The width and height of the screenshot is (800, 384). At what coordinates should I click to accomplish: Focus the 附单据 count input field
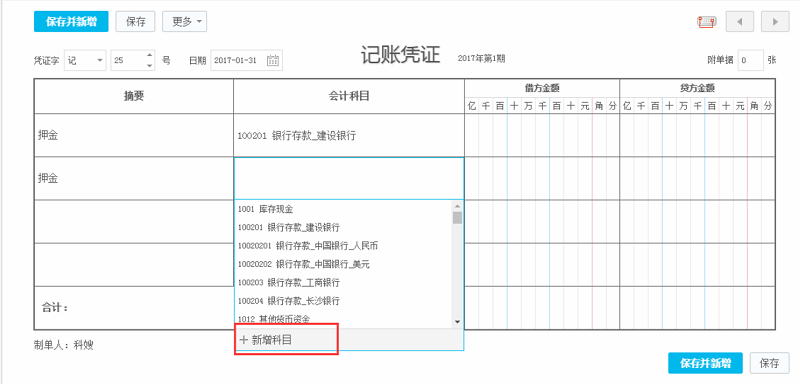(750, 60)
